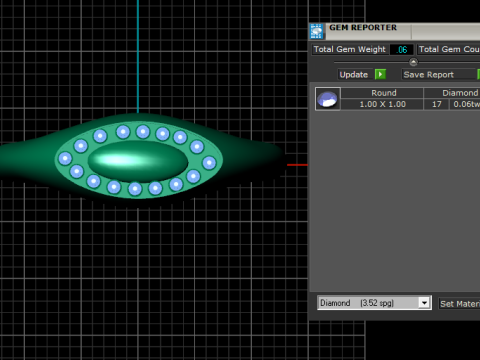Click the green arrow next to Update
Image resolution: width=480 pixels, height=360 pixels.
[x=380, y=74]
